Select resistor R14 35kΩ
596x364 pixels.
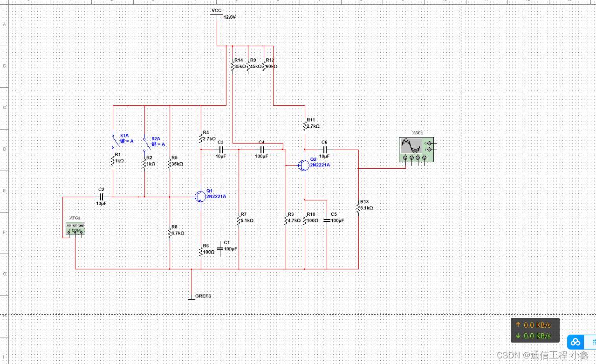pos(233,66)
